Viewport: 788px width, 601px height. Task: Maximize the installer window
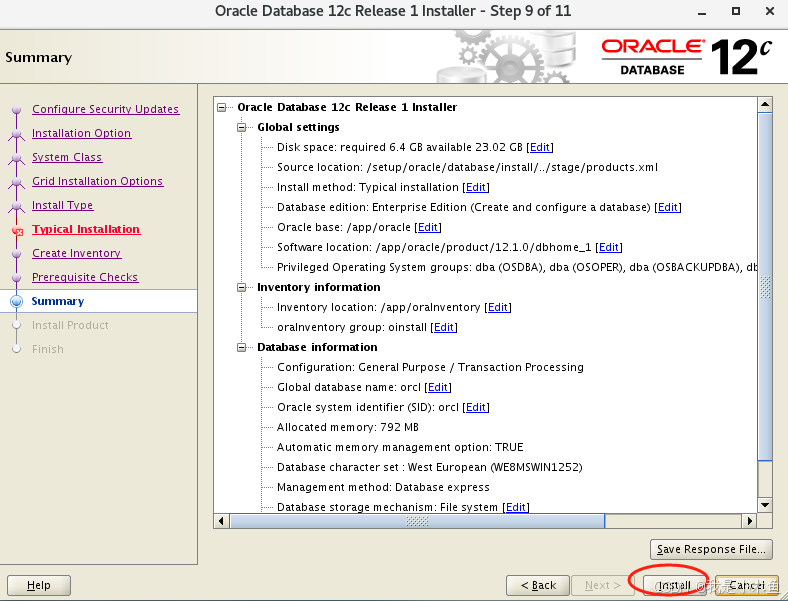(736, 11)
